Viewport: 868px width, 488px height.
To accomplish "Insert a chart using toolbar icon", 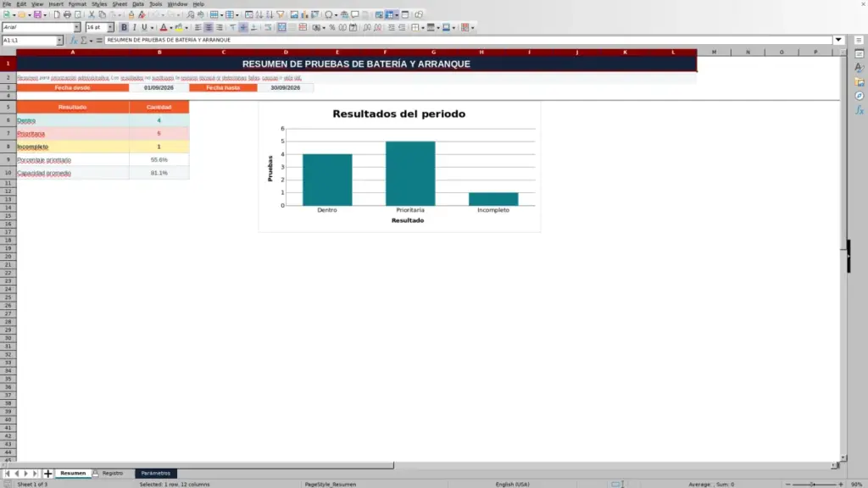I will pyautogui.click(x=304, y=14).
